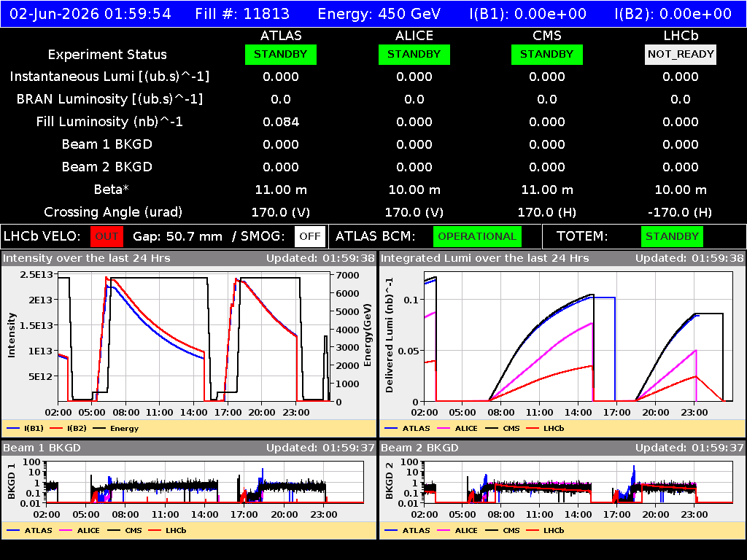Click the I(B1) intensity readout

coord(528,14)
